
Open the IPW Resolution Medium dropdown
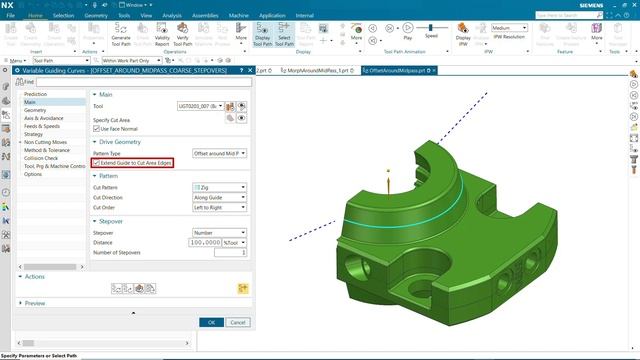pos(509,28)
